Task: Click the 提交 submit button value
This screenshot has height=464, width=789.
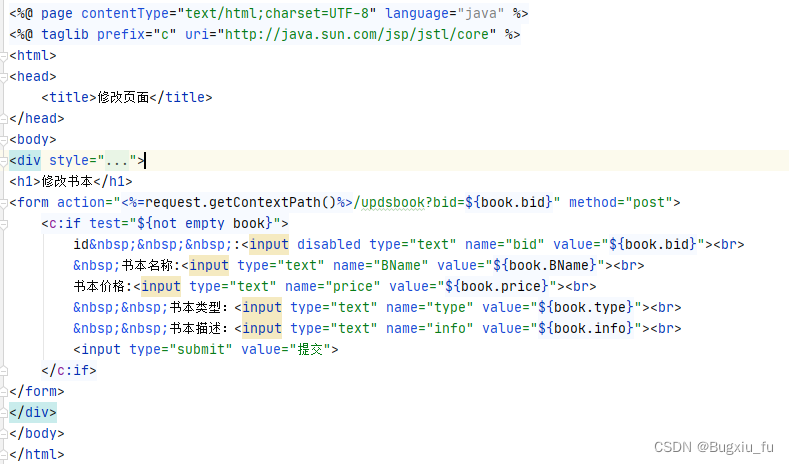Action: [x=310, y=350]
